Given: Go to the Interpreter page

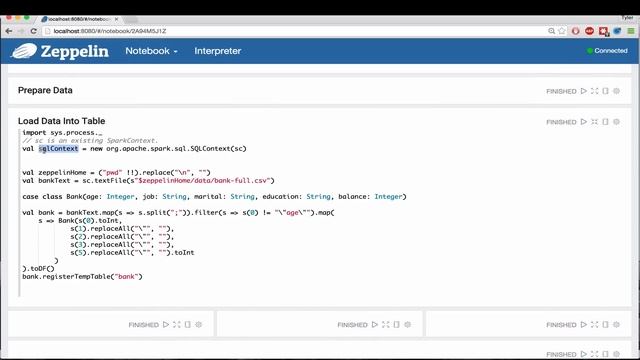Looking at the screenshot, I should 218,51.
